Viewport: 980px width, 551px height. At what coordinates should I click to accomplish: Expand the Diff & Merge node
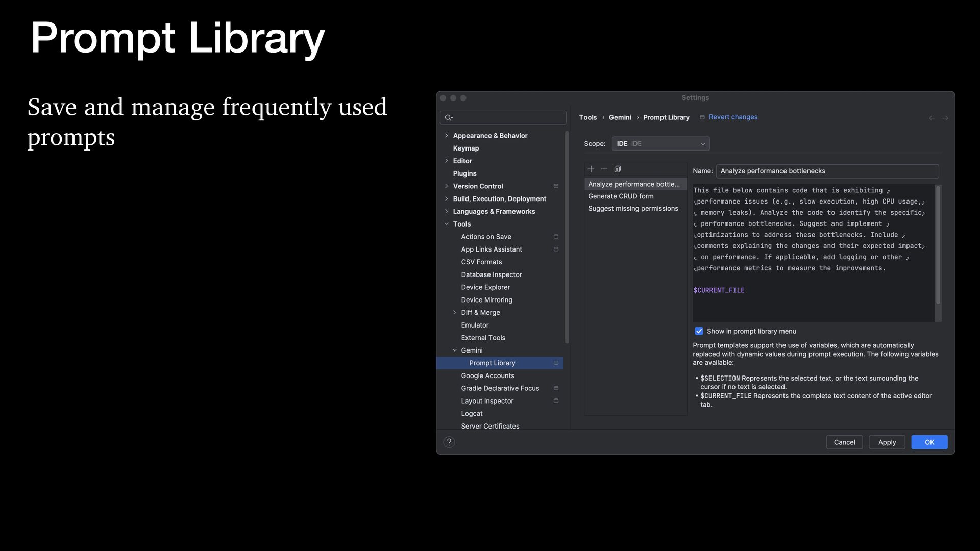455,313
